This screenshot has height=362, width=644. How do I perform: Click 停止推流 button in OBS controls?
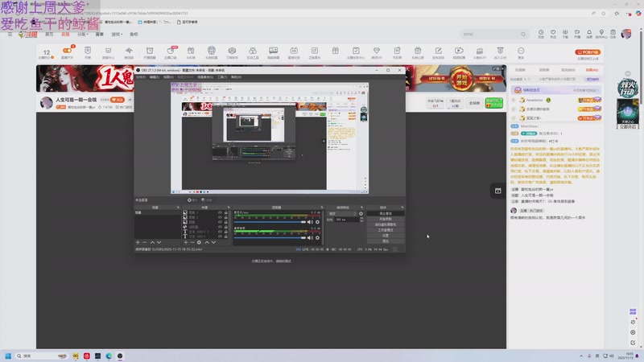coord(386,213)
